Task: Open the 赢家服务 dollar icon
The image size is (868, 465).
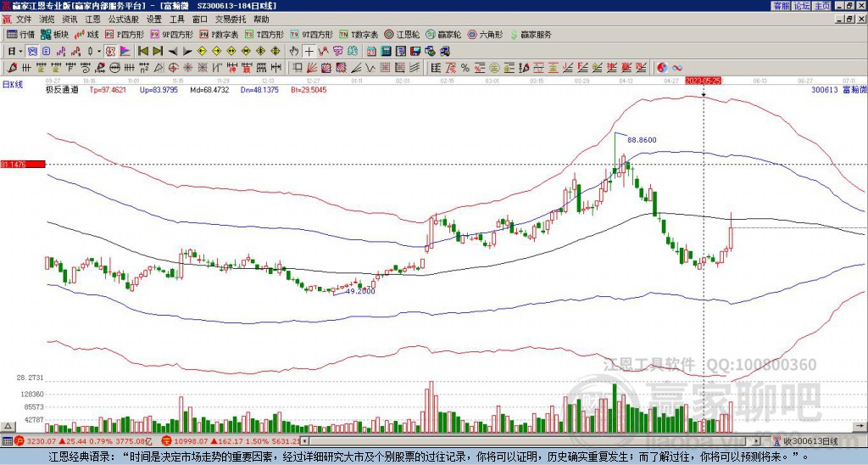Action: (515, 34)
